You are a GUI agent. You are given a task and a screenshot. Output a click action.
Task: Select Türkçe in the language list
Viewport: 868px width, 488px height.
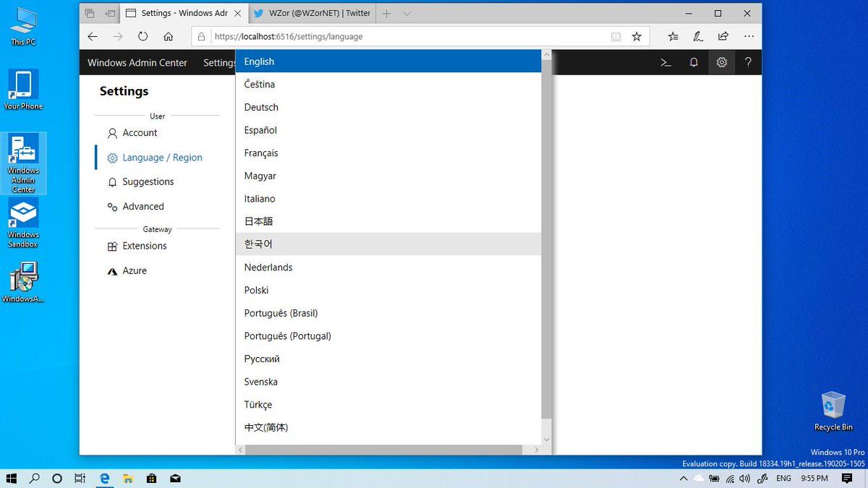tap(388, 405)
